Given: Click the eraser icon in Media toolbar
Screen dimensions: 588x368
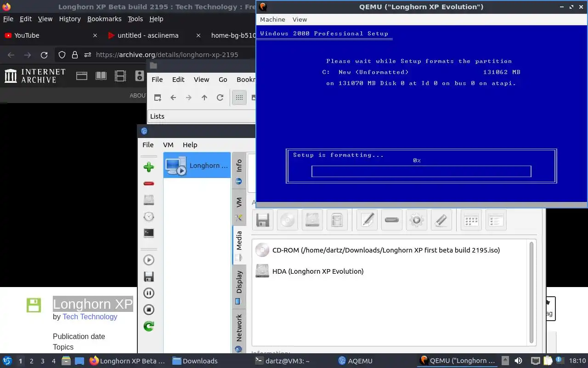Looking at the screenshot, I should [x=441, y=220].
